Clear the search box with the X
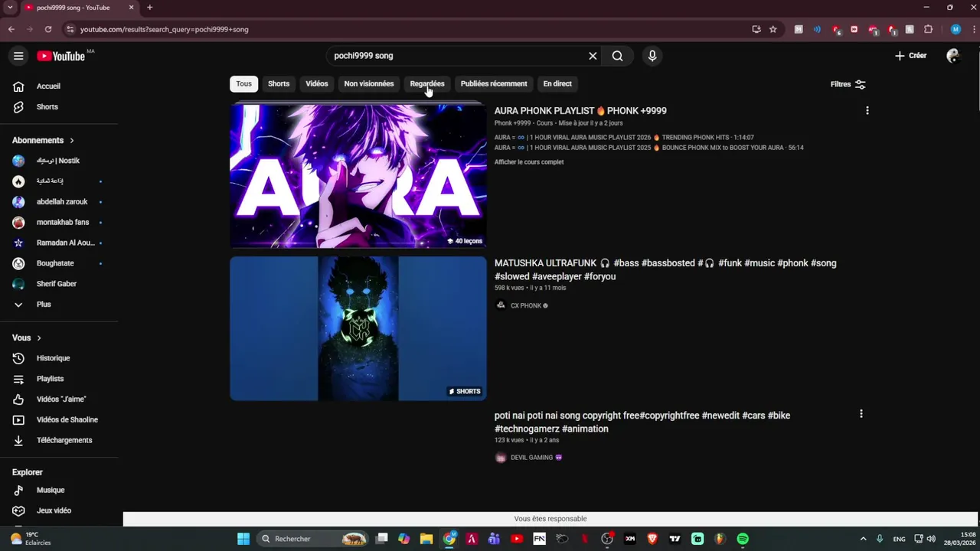The image size is (980, 551). (x=593, y=56)
